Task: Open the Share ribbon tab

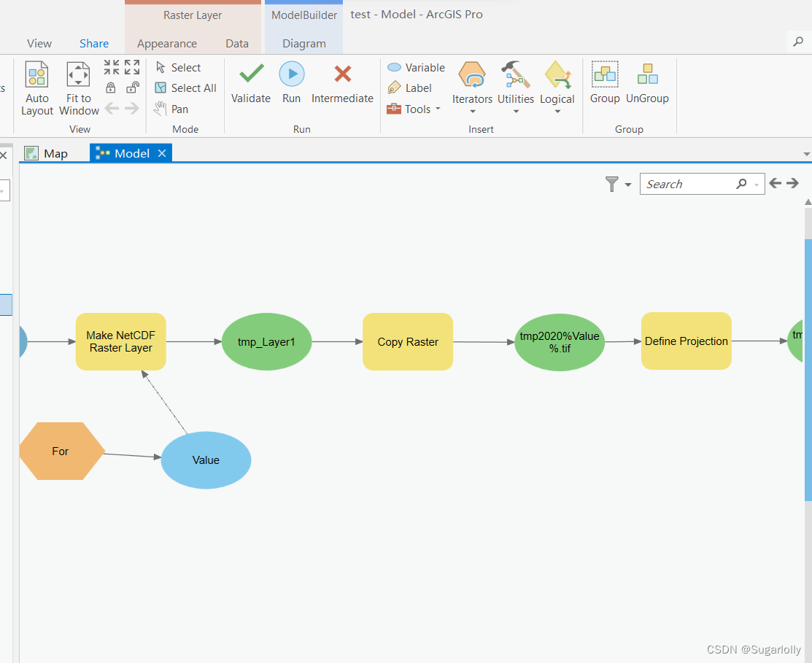Action: pos(94,44)
